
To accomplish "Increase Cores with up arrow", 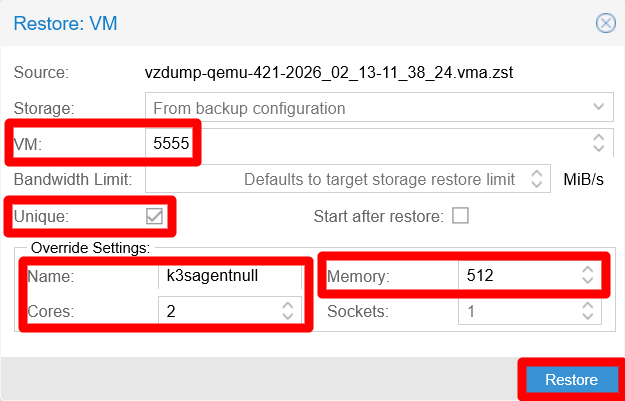I will coord(287,305).
